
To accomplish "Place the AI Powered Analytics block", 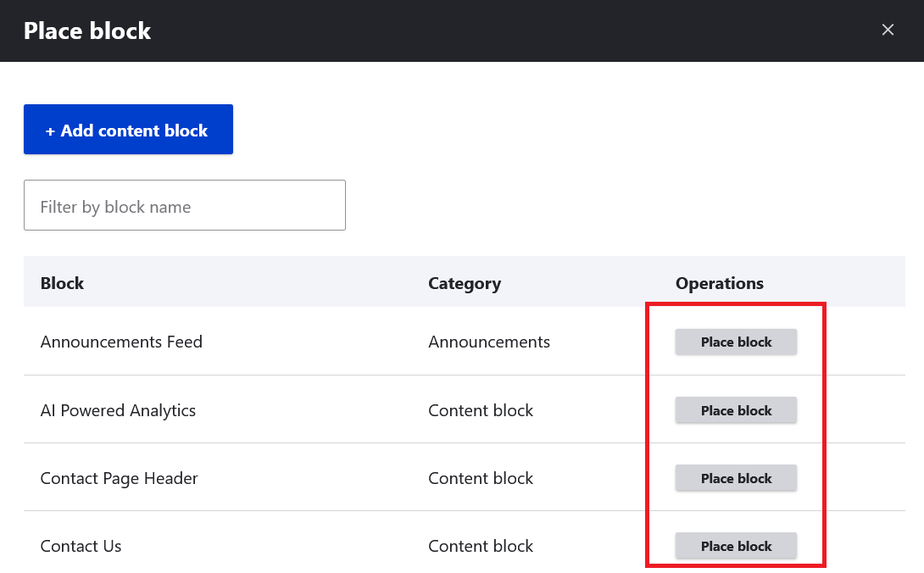I will (736, 409).
